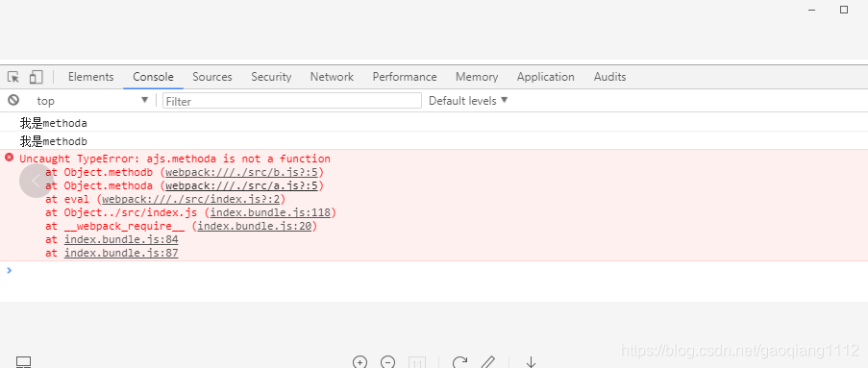
Task: Click the console prompt chevron
Action: [x=9, y=270]
